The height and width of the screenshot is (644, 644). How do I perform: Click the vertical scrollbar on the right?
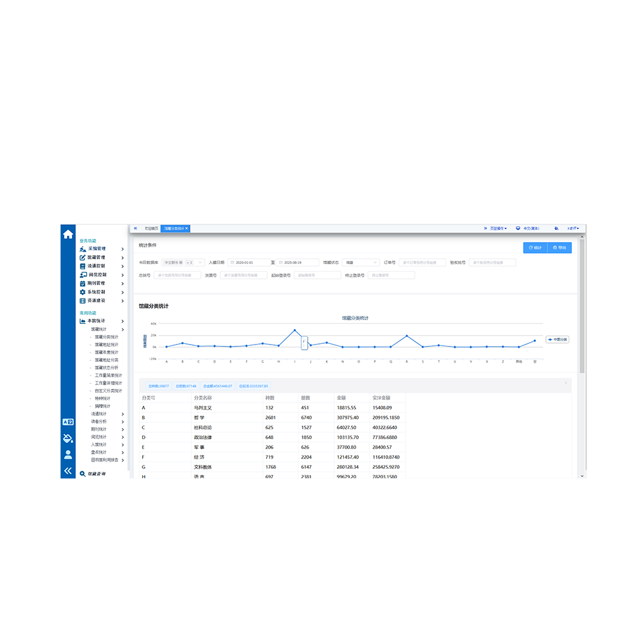(582, 303)
